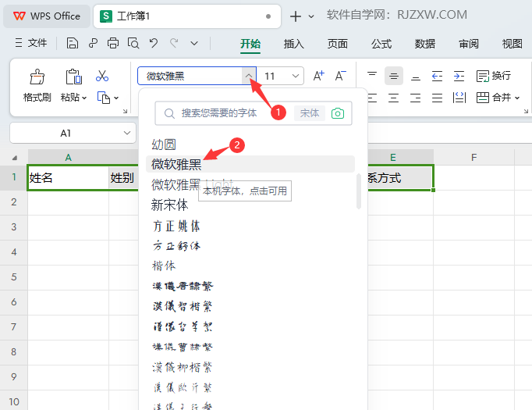Select 幼圆 font in list
The width and height of the screenshot is (532, 410).
point(250,144)
